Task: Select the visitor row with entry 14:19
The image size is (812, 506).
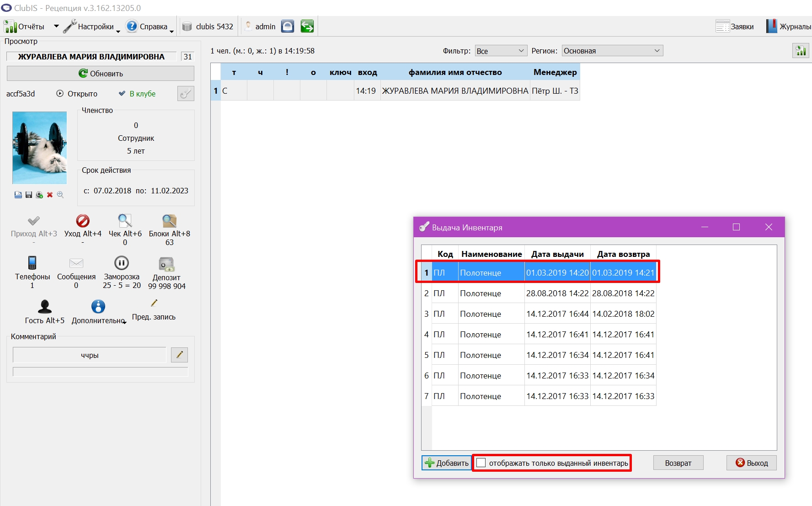Action: pos(395,91)
